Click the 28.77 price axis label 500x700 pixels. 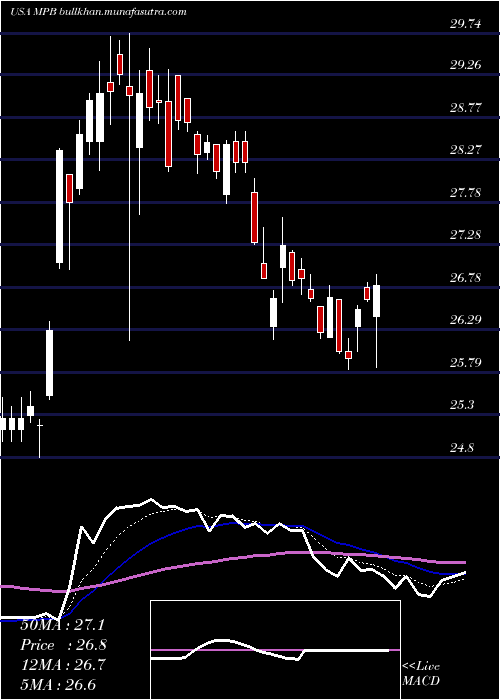coord(466,108)
